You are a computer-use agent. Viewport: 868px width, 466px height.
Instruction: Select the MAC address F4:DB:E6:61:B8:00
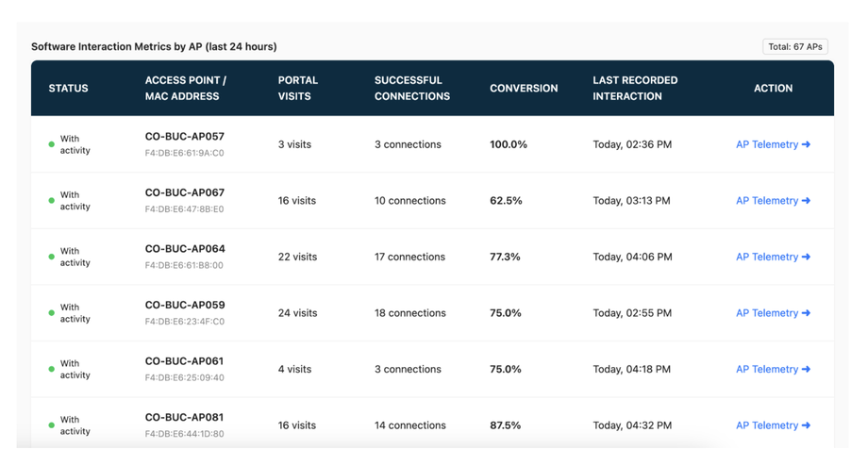[x=184, y=266]
